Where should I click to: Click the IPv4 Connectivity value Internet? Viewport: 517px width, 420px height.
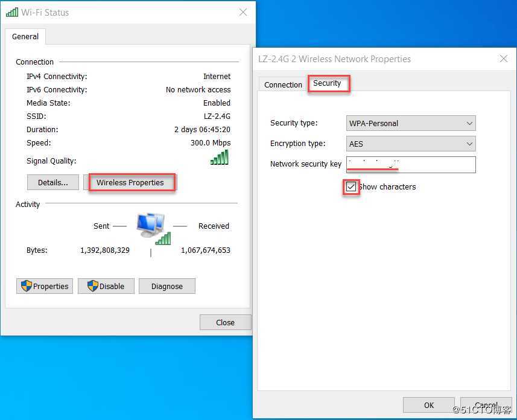217,76
